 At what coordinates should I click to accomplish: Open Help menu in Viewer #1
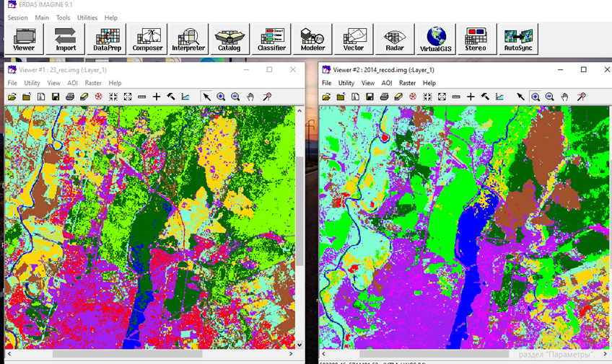(x=115, y=83)
